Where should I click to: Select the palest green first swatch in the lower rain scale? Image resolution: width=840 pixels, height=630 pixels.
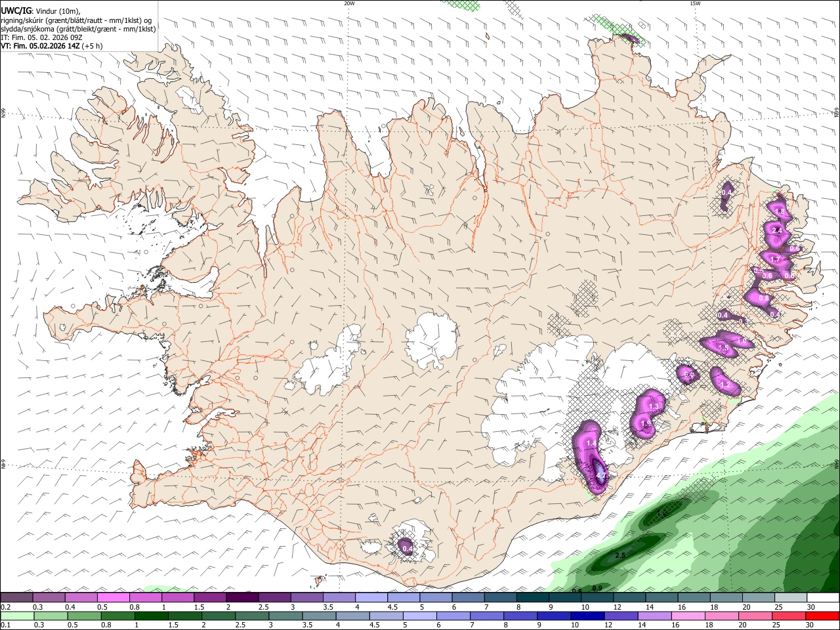(16, 616)
